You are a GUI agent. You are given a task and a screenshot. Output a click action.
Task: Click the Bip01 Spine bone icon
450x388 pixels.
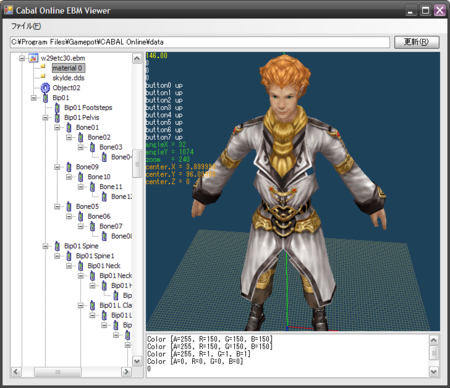[57, 246]
